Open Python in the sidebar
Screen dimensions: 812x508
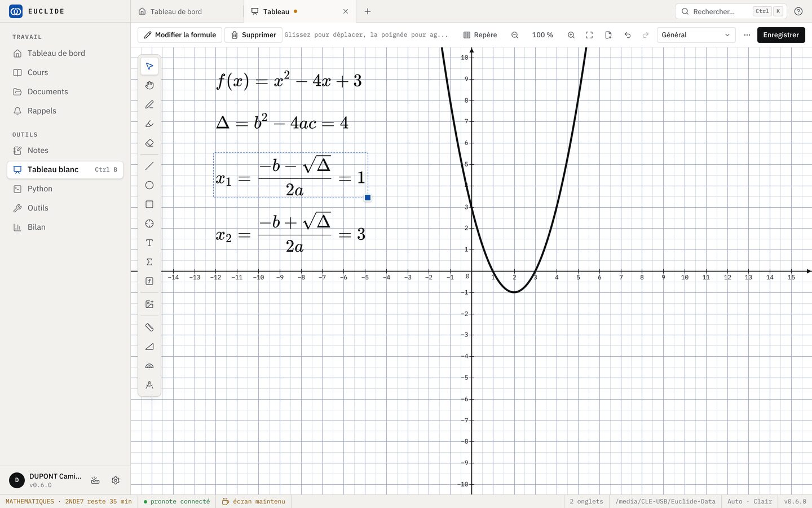coord(65,189)
